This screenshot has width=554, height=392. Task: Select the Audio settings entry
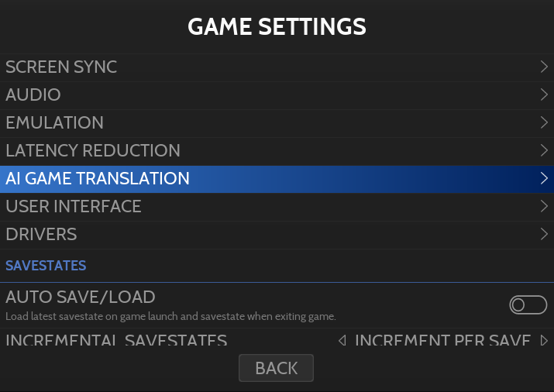click(33, 95)
